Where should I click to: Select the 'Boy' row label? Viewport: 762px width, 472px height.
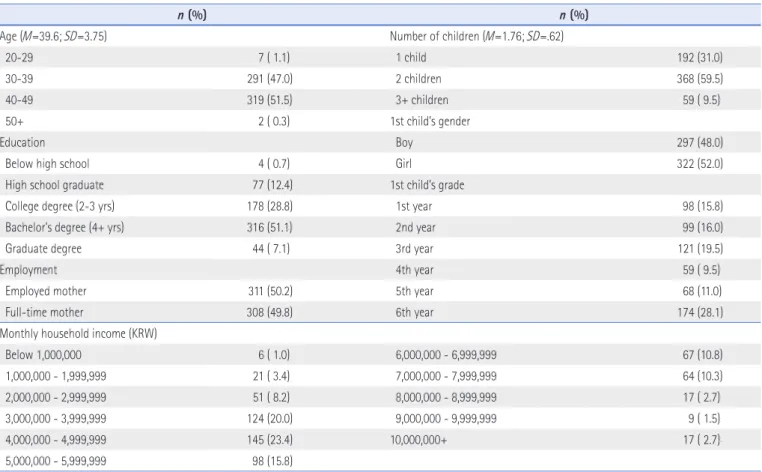point(404,142)
